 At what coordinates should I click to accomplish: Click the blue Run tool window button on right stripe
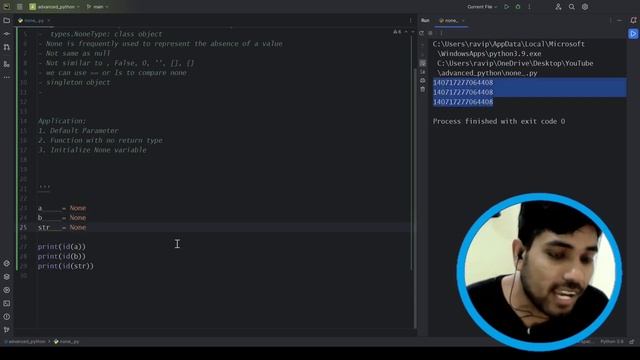point(633,34)
